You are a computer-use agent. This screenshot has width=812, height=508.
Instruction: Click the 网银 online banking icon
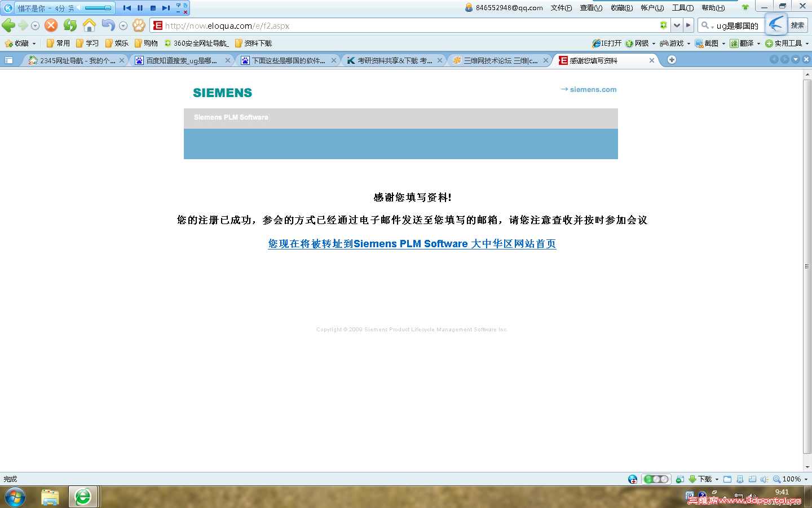click(633, 43)
